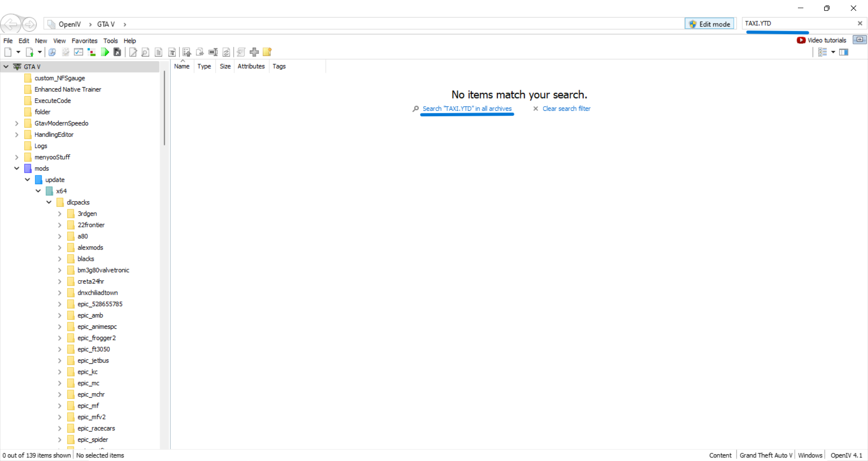The height and width of the screenshot is (461, 868).
Task: Click the scroll import arrow toolbar icon
Action: 241,52
